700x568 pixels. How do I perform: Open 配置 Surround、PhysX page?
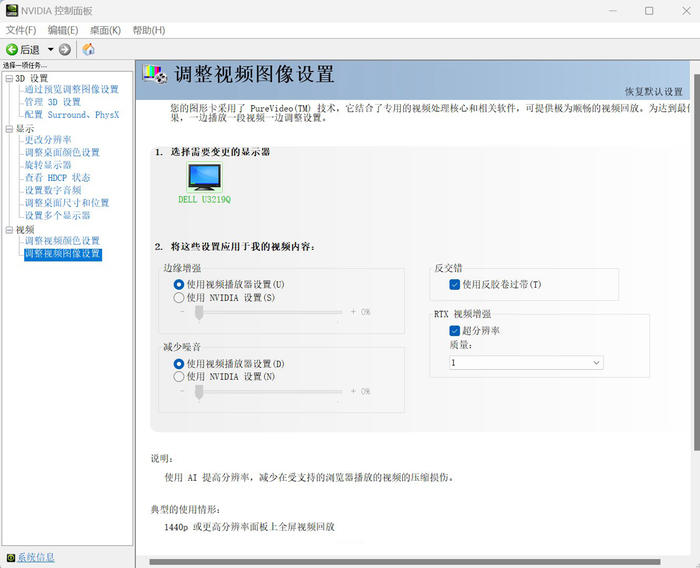pos(72,114)
